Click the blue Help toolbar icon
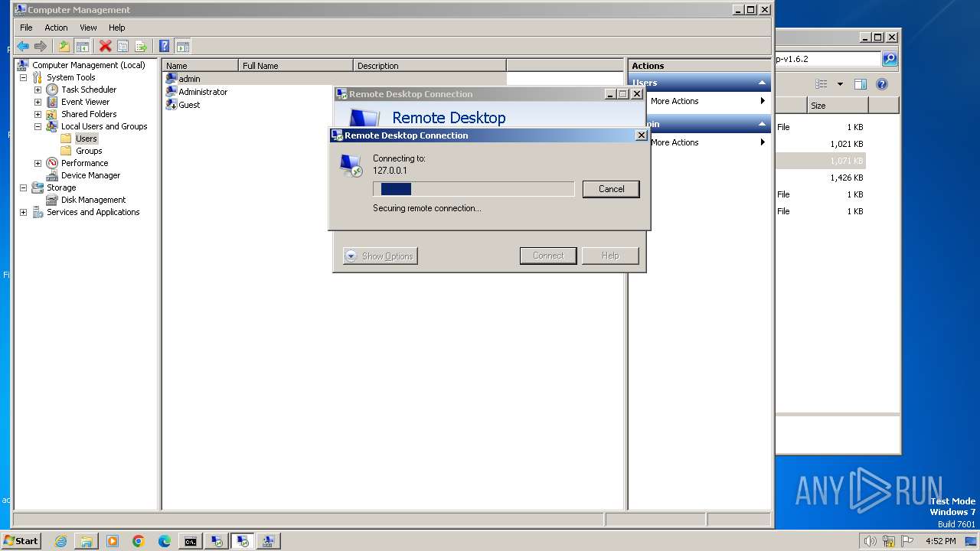Image resolution: width=980 pixels, height=551 pixels. coord(164,47)
